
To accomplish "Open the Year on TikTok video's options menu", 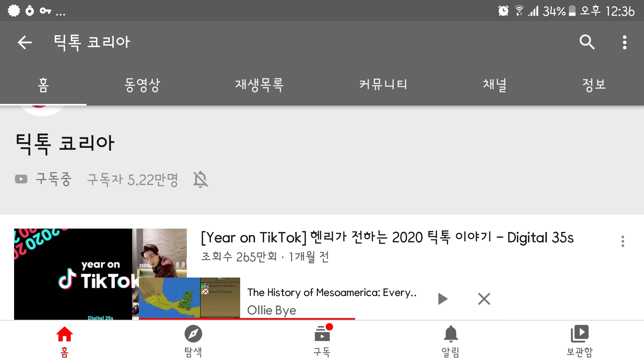I will (623, 241).
